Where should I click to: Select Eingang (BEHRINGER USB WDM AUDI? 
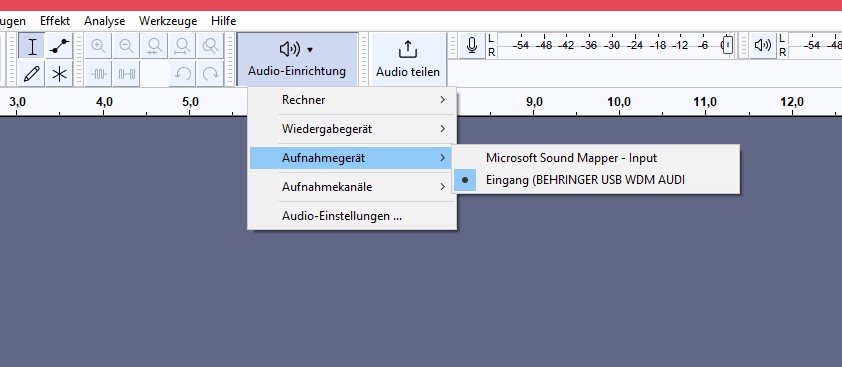596,181
